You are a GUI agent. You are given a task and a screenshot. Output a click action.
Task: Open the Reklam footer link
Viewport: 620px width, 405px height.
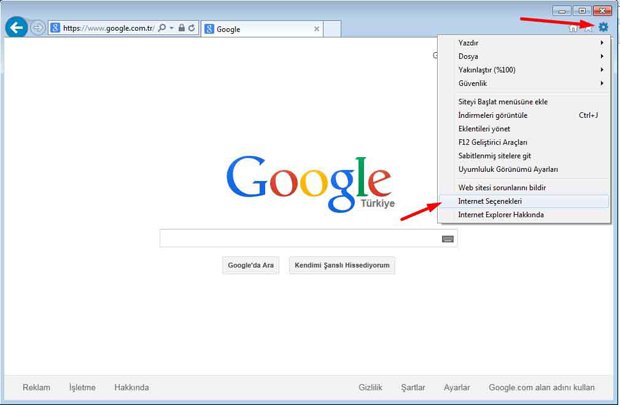[x=36, y=387]
